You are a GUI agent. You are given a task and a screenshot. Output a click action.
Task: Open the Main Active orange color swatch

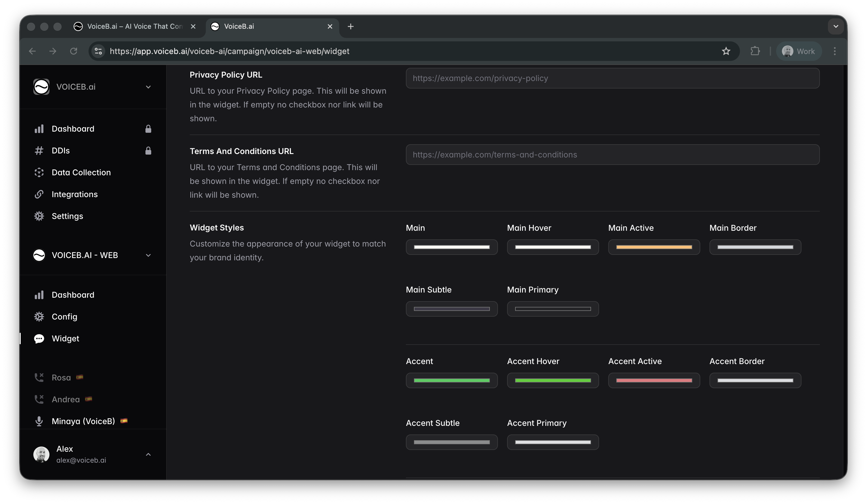tap(654, 247)
